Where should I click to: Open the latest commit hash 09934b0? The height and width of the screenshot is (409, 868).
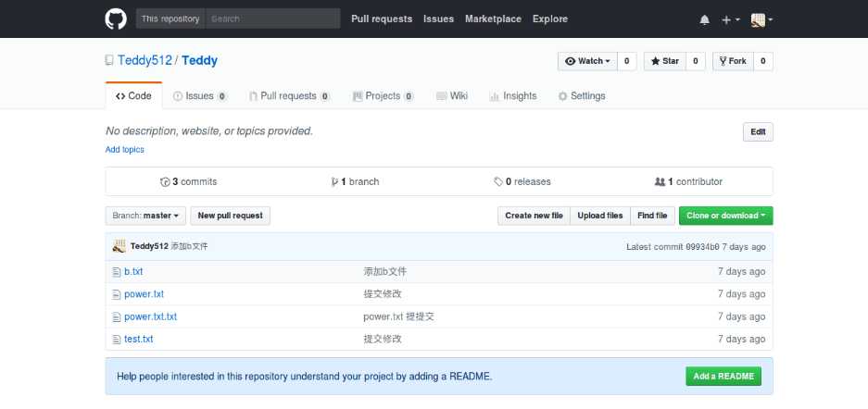point(702,247)
